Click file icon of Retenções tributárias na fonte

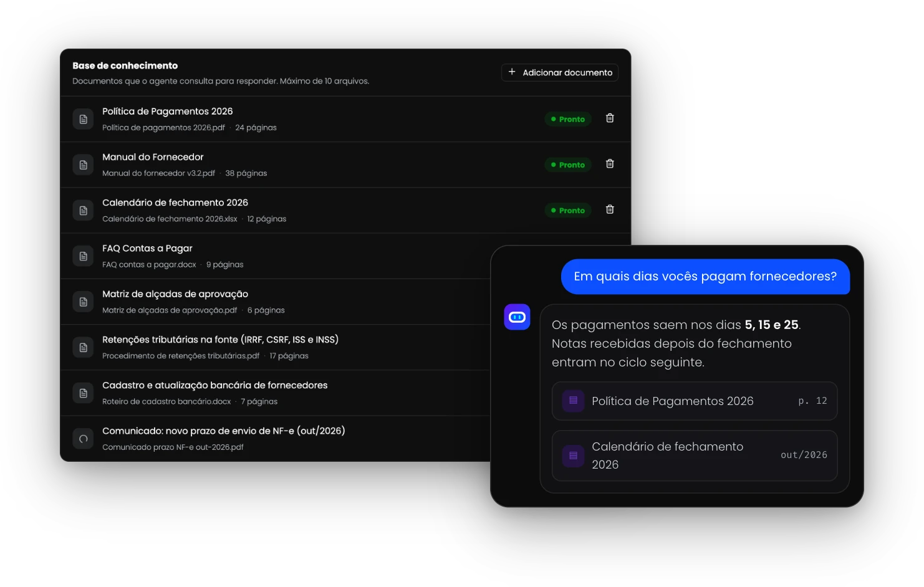83,347
